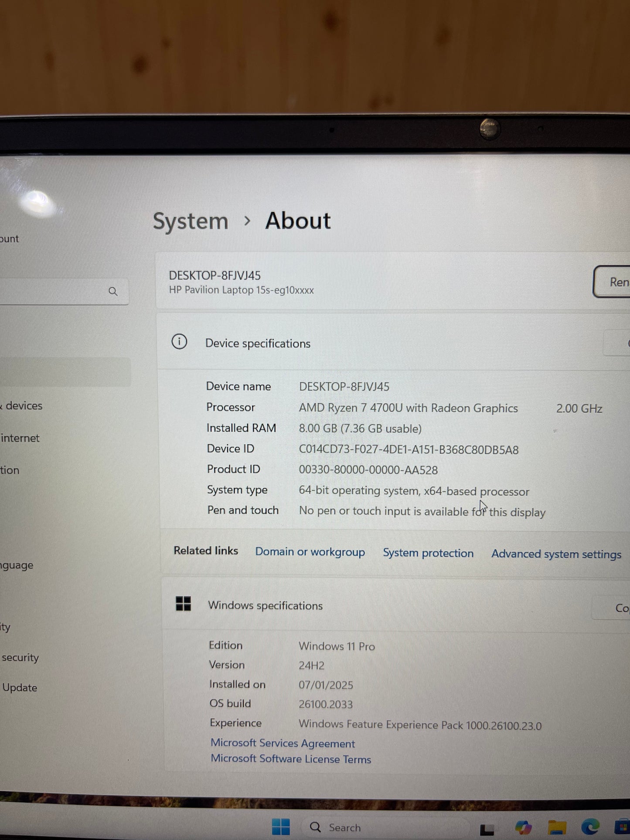Image resolution: width=630 pixels, height=840 pixels.
Task: Click the Windows 11 Pro edition value
Action: coord(337,646)
